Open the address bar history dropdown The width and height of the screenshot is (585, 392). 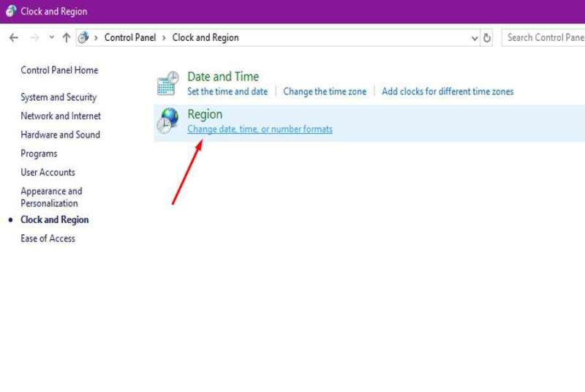474,38
